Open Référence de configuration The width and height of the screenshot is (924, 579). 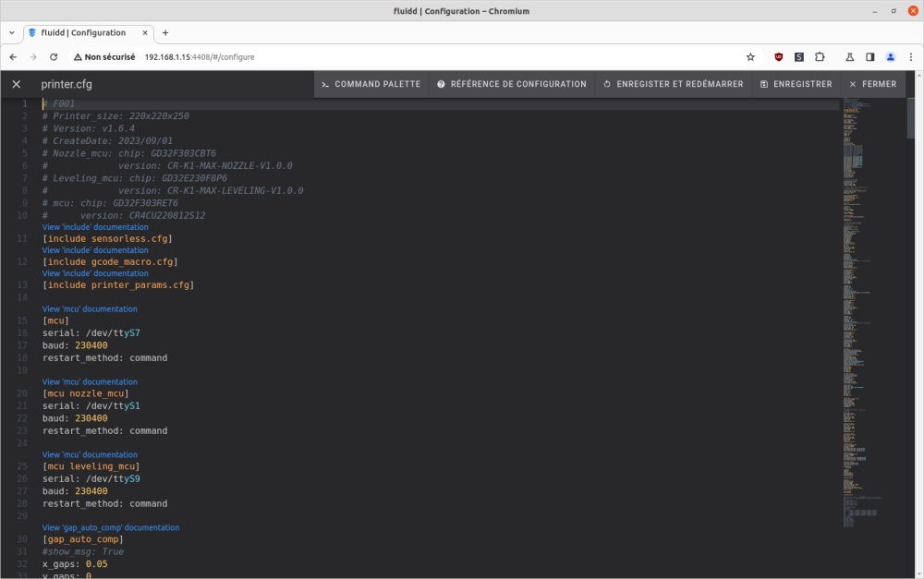click(512, 84)
